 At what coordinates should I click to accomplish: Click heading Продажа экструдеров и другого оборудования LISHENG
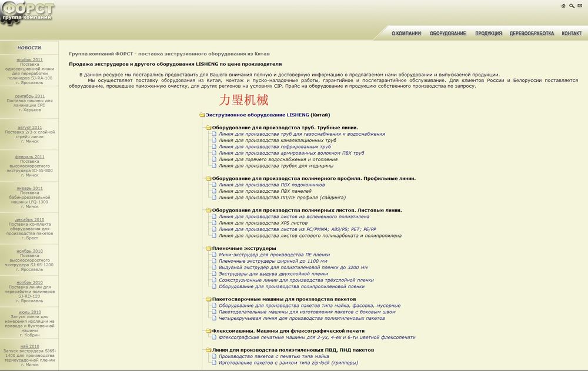(x=175, y=64)
